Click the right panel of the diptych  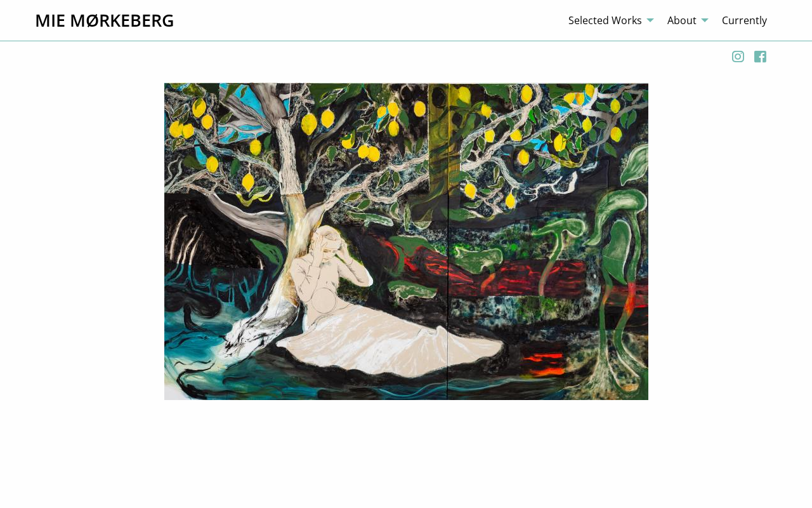pos(548,241)
